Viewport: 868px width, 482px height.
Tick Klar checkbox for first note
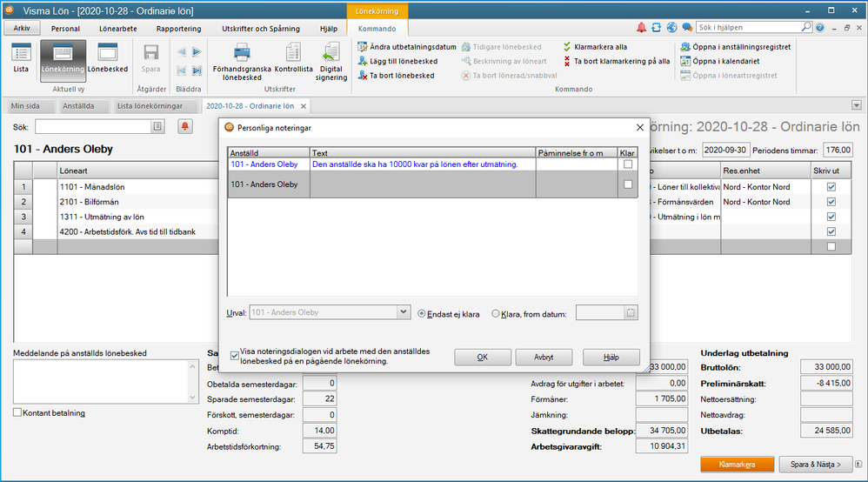pyautogui.click(x=628, y=164)
